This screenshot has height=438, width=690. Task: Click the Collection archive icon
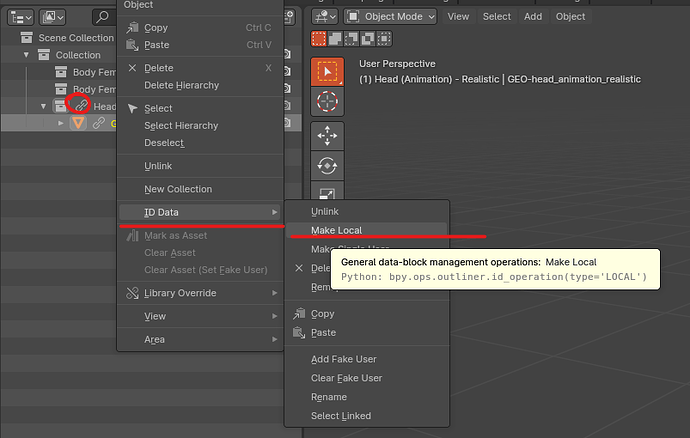pos(44,55)
